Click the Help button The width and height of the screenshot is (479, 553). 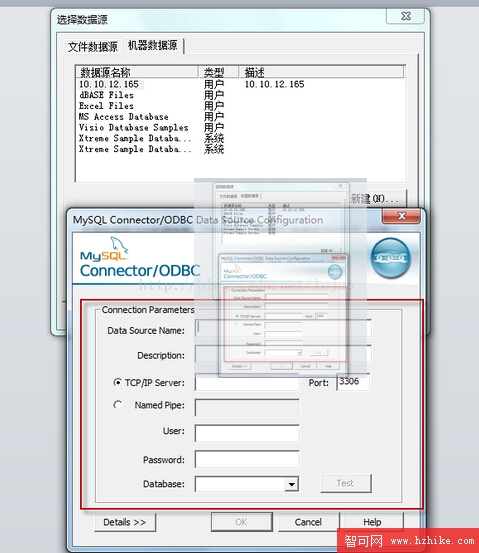pos(372,522)
